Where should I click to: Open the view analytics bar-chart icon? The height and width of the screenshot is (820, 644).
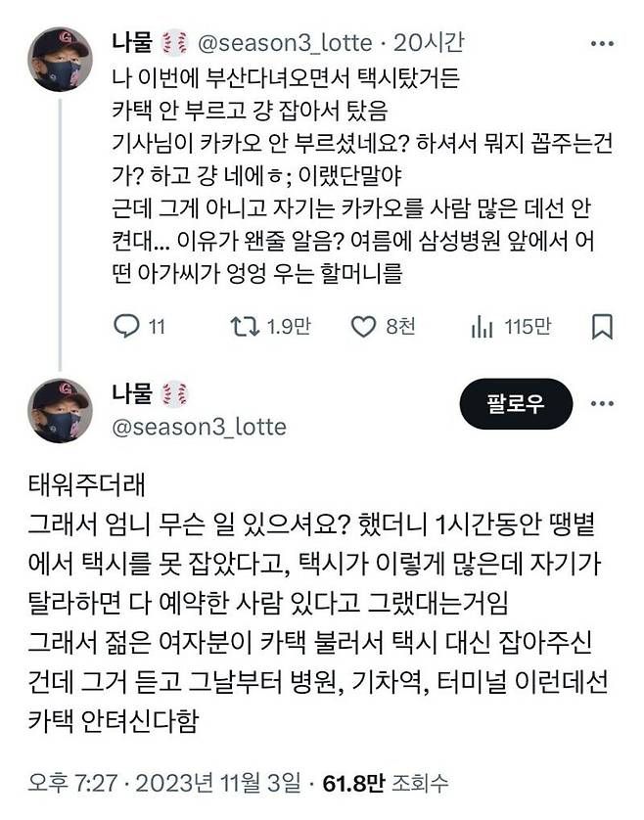pos(483,327)
